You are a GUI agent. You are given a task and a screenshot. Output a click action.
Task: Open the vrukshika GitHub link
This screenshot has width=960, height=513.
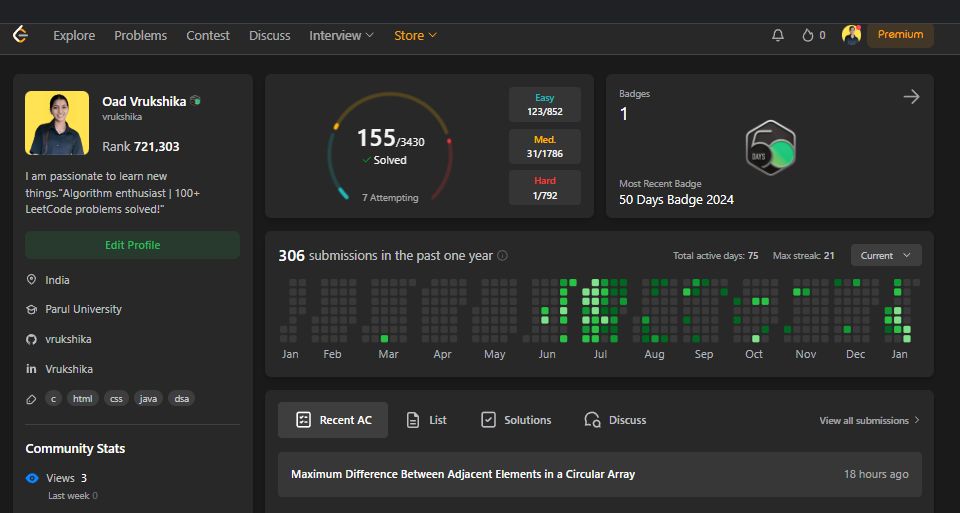tap(68, 339)
